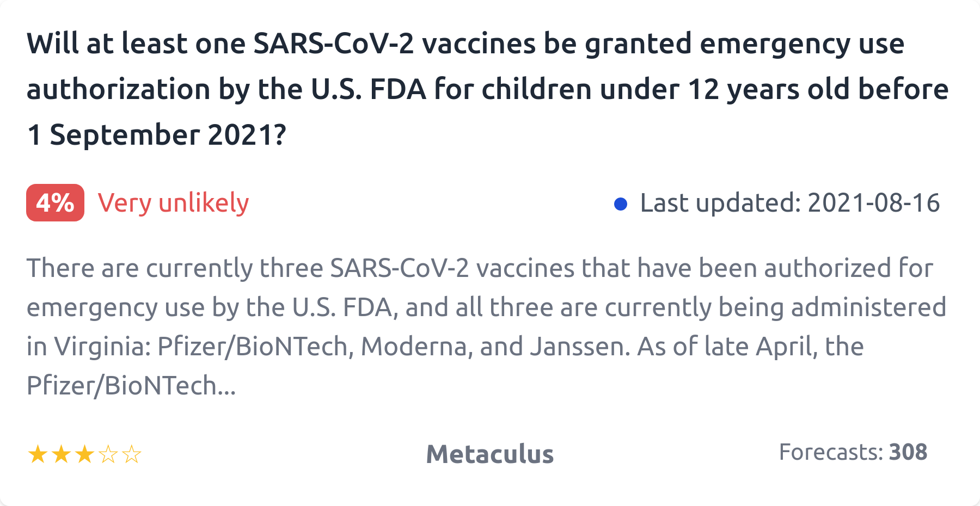This screenshot has height=506, width=980.
Task: Open the Metaculus platform link
Action: [x=489, y=454]
